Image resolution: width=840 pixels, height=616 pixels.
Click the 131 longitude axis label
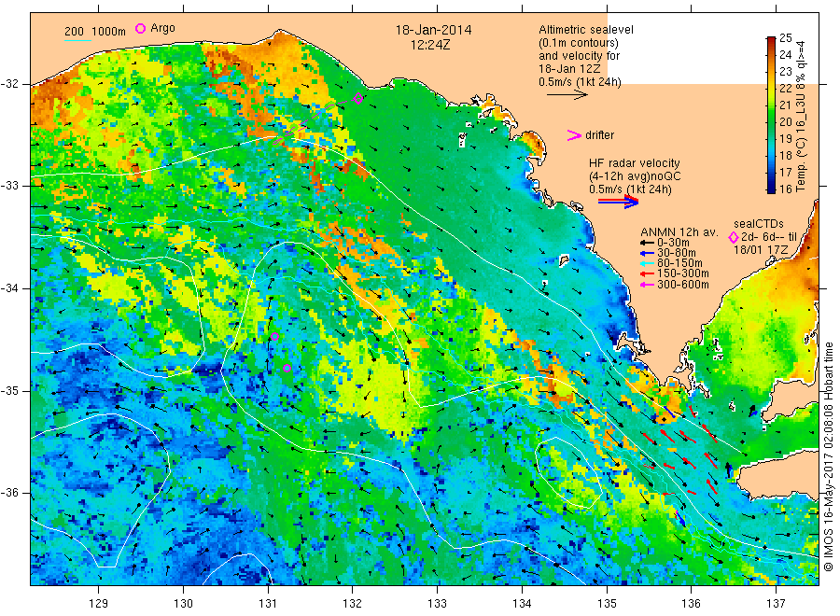[x=268, y=604]
